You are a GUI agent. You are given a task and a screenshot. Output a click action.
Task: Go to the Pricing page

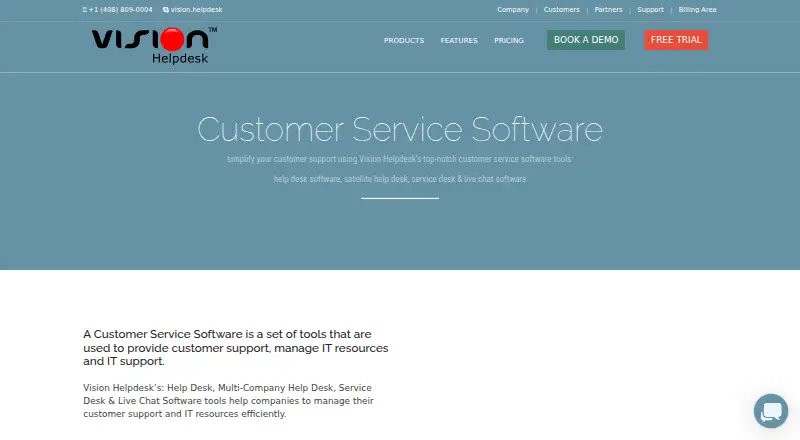[509, 40]
